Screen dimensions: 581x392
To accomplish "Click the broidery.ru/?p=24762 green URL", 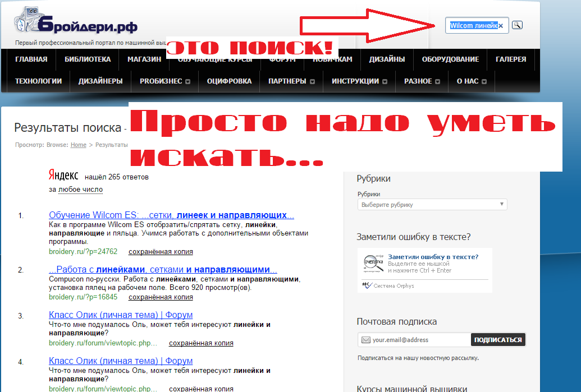I will 83,252.
